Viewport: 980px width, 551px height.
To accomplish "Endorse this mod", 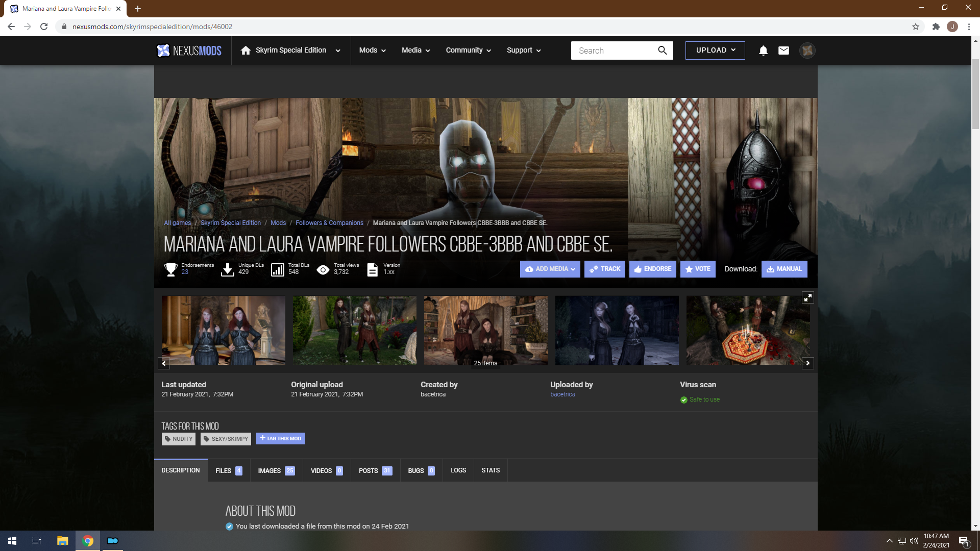I will (x=653, y=269).
